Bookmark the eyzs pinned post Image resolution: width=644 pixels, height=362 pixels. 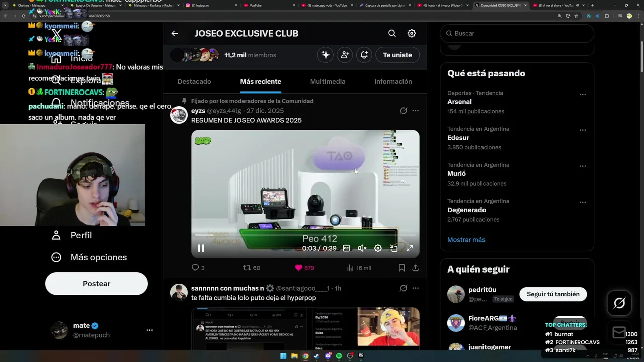click(401, 268)
